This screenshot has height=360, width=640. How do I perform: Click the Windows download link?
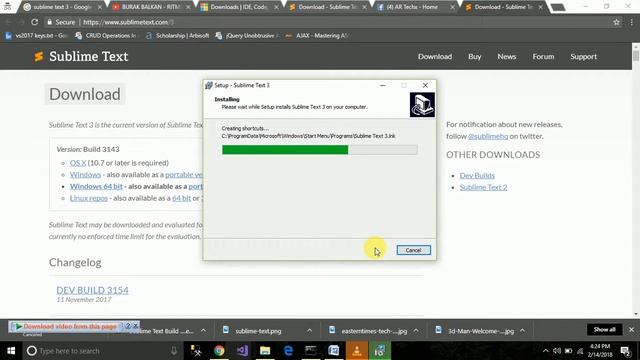pos(85,174)
